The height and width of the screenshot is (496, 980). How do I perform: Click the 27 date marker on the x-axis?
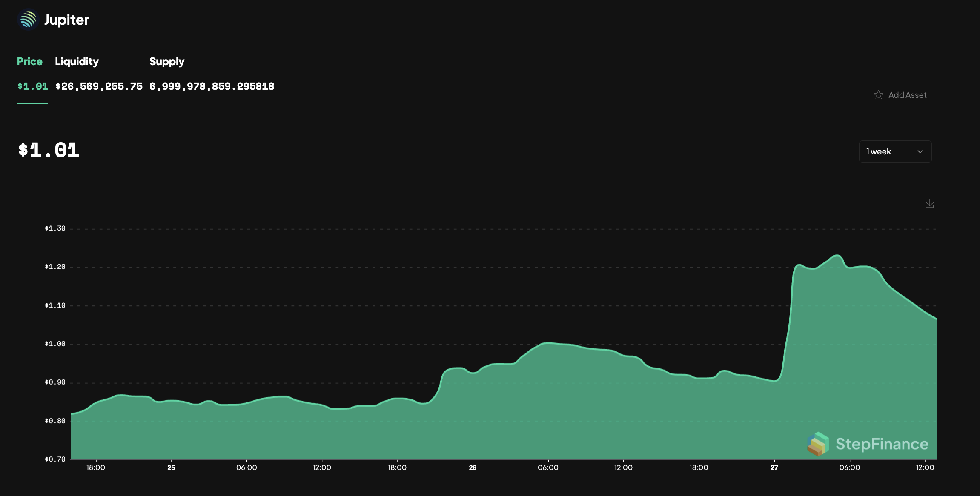[774, 467]
